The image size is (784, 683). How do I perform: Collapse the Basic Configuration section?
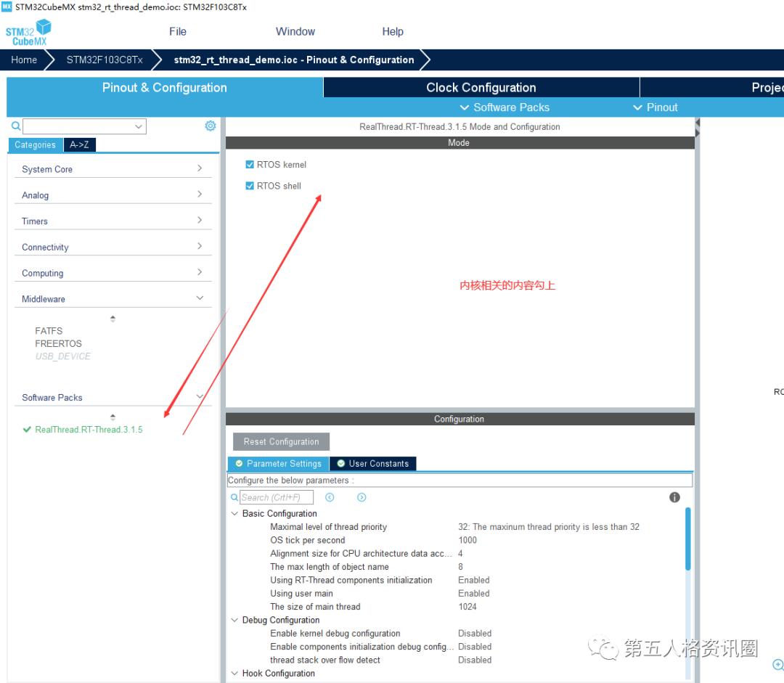234,513
